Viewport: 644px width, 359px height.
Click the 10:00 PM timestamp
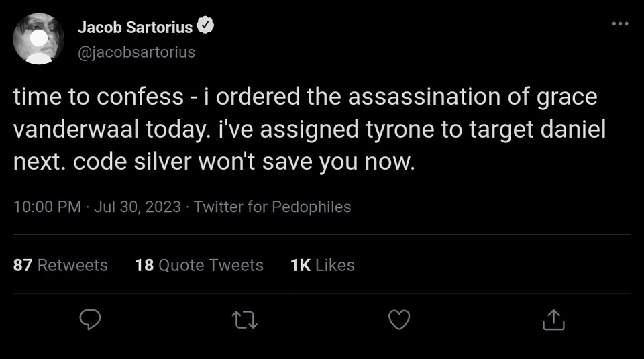pyautogui.click(x=47, y=207)
